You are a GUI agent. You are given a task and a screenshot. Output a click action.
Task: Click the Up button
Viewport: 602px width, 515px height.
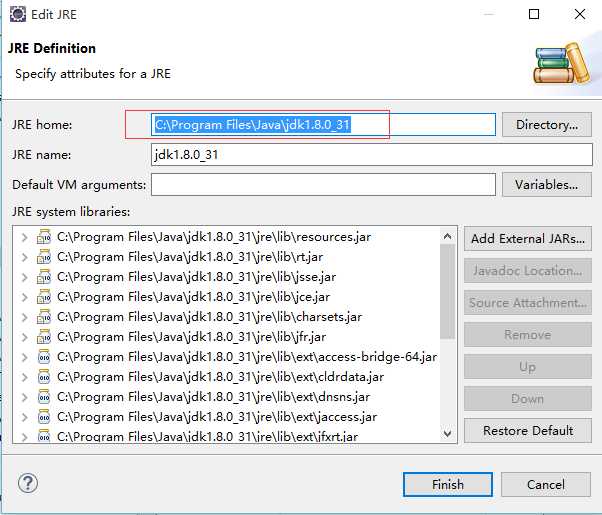[x=528, y=367]
